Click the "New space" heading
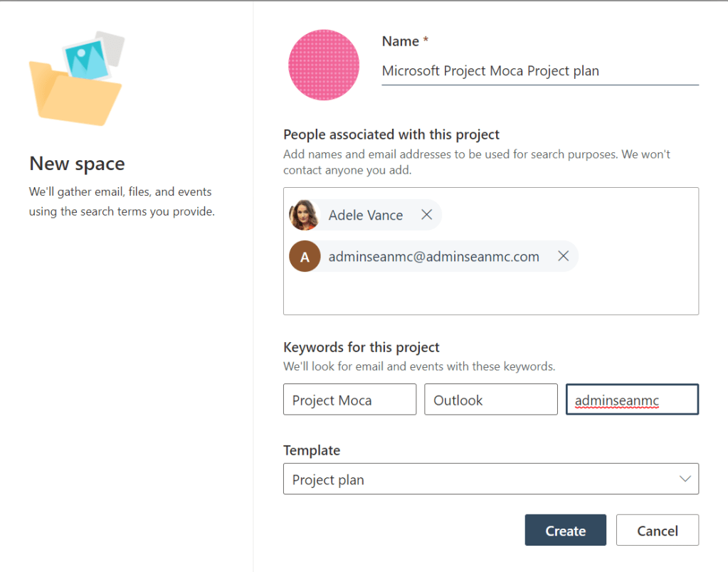Screen dimensions: 728x572 click(77, 164)
